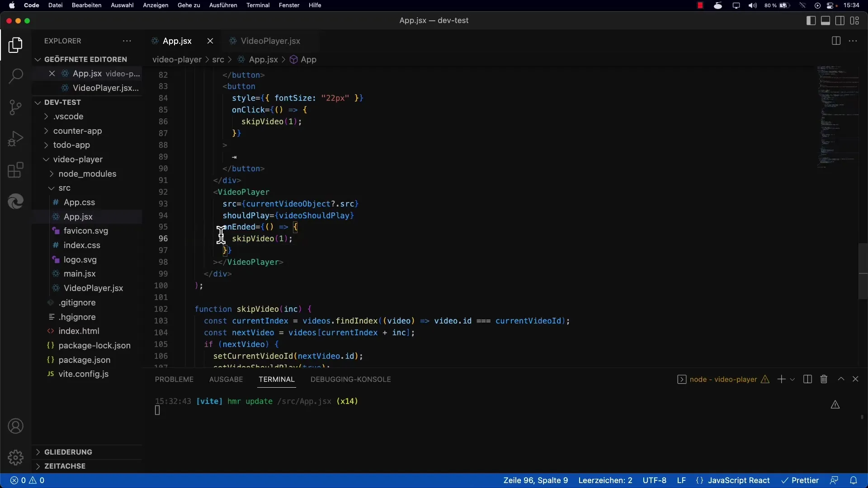
Task: Expand the ZEITACHSE section
Action: tap(65, 466)
